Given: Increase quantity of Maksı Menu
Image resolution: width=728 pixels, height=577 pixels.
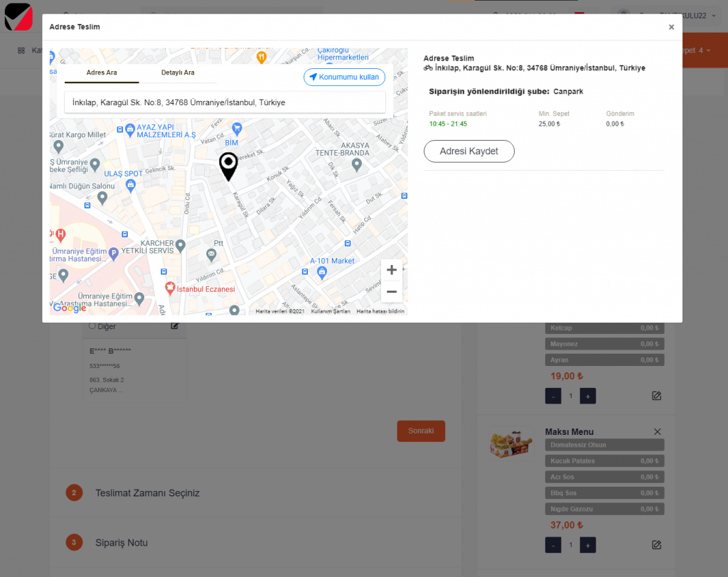Looking at the screenshot, I should tap(587, 545).
